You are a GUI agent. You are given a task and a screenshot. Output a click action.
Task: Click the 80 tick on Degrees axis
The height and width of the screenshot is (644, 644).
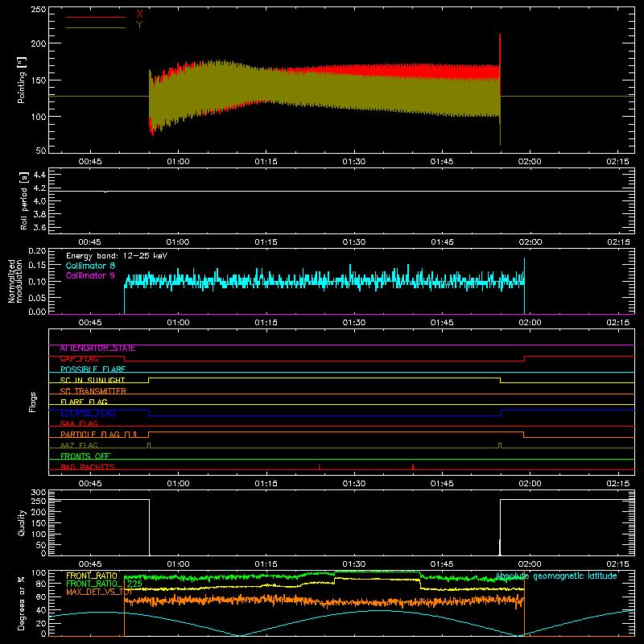point(41,584)
